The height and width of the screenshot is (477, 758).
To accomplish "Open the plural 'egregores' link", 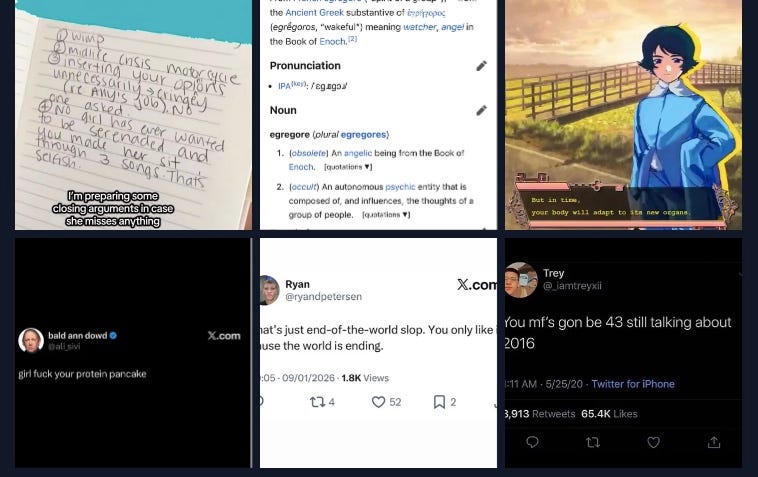I will tap(364, 134).
